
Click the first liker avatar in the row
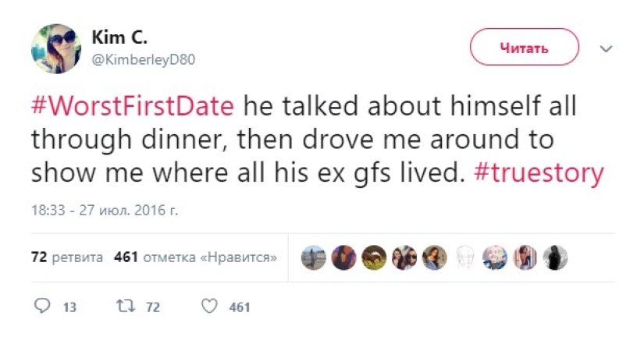pyautogui.click(x=314, y=257)
